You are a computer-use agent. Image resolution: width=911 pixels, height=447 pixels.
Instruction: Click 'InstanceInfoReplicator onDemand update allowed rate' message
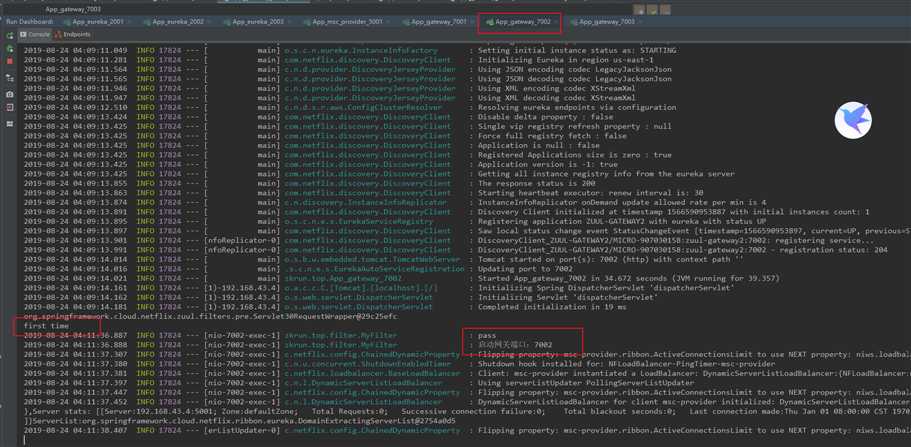click(622, 202)
